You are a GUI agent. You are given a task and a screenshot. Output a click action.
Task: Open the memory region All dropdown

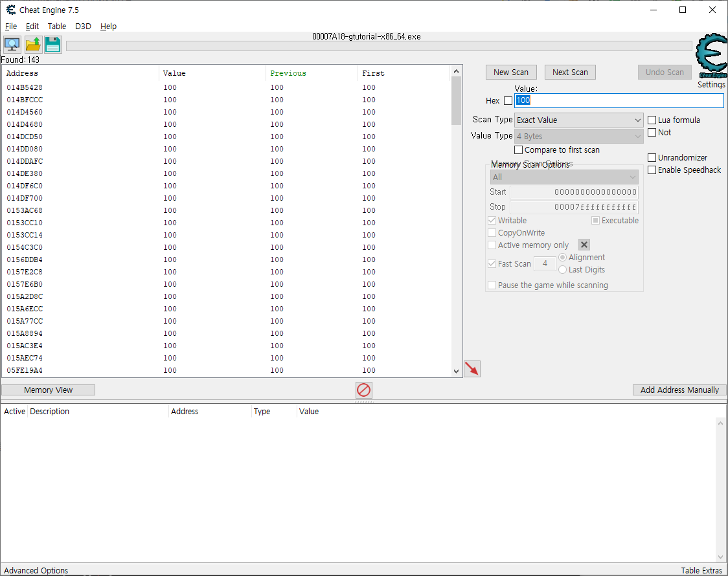pyautogui.click(x=564, y=177)
